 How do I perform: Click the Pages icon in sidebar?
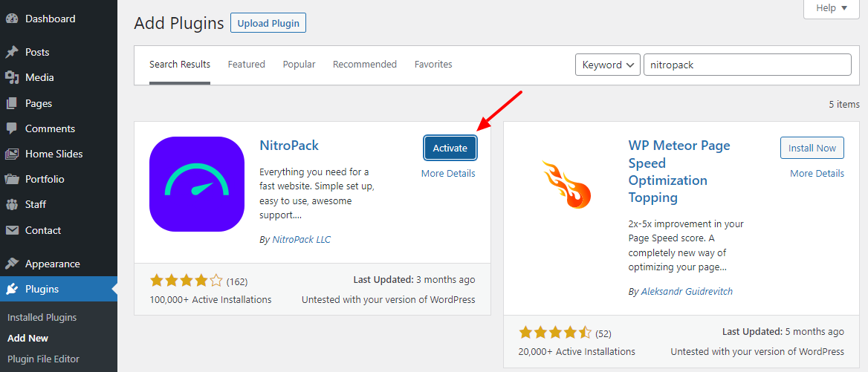(12, 103)
